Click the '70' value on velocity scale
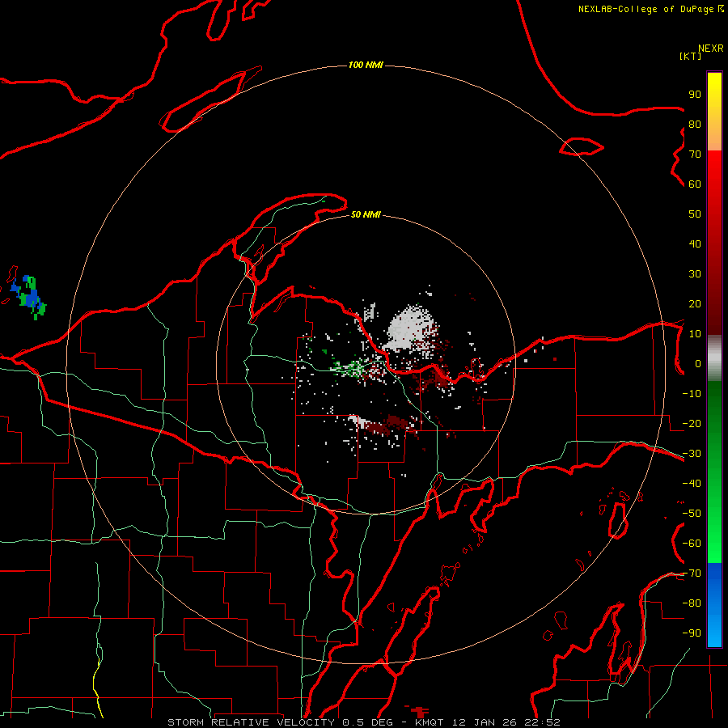728x728 pixels. click(695, 154)
